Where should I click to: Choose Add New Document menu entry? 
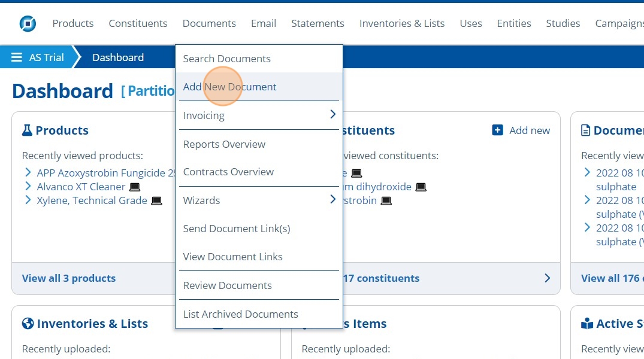[x=259, y=87]
